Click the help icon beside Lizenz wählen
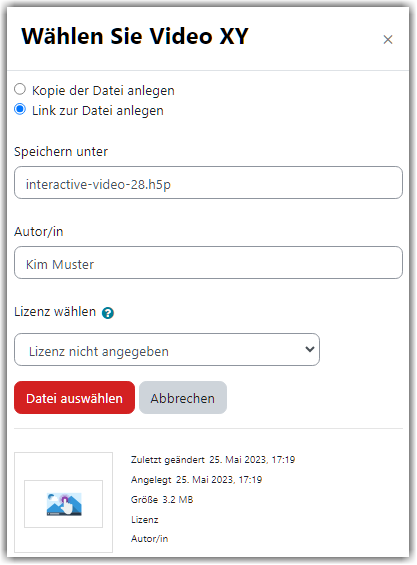Viewport: 417px width, 565px height. pyautogui.click(x=108, y=313)
